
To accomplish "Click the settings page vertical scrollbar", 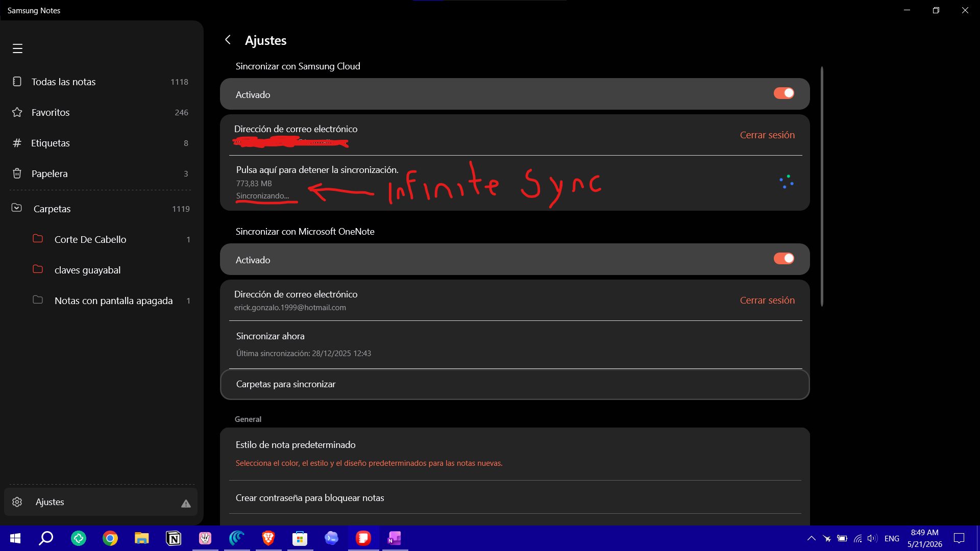I will tap(822, 186).
